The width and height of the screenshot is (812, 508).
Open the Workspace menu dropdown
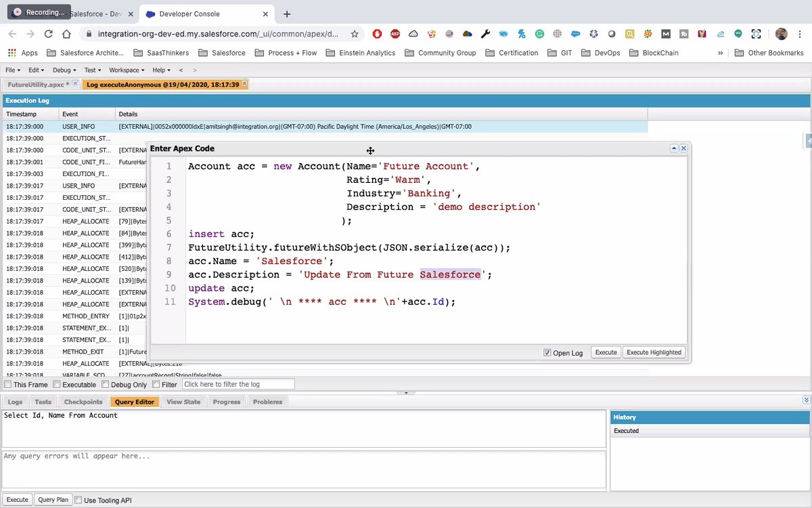[x=127, y=70]
